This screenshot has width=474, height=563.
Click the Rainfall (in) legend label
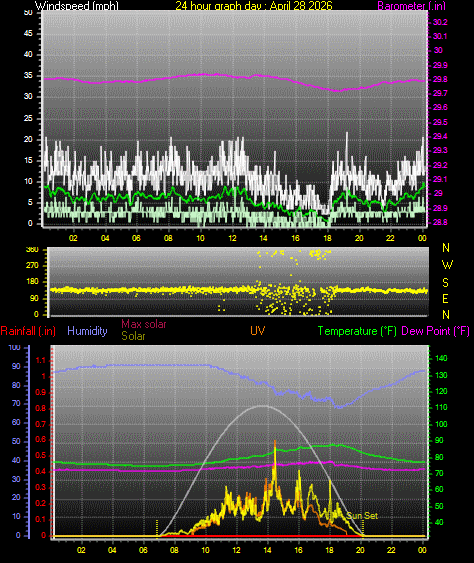point(28,331)
